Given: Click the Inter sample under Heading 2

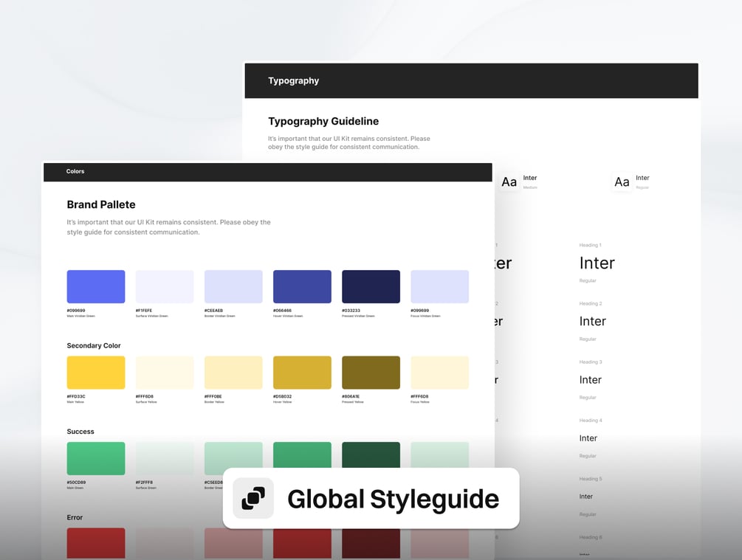Looking at the screenshot, I should (592, 321).
